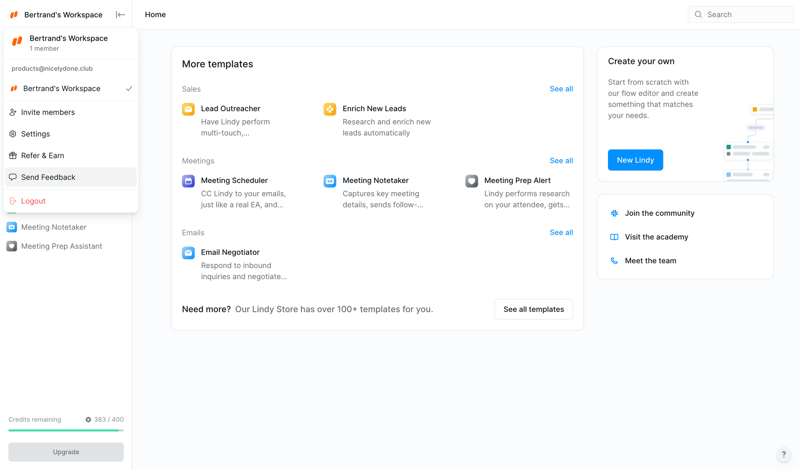Click the Invite members person icon
This screenshot has width=800, height=470.
[x=13, y=112]
